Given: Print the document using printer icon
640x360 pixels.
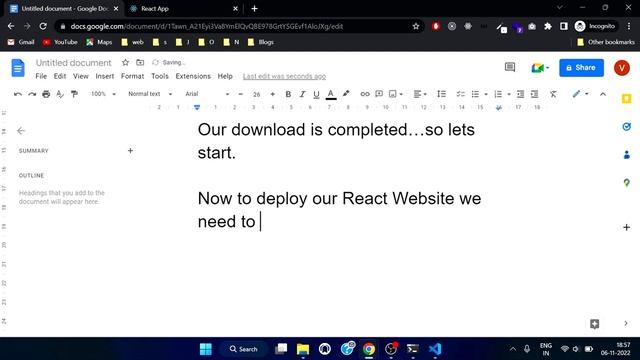Looking at the screenshot, I should (x=46, y=94).
